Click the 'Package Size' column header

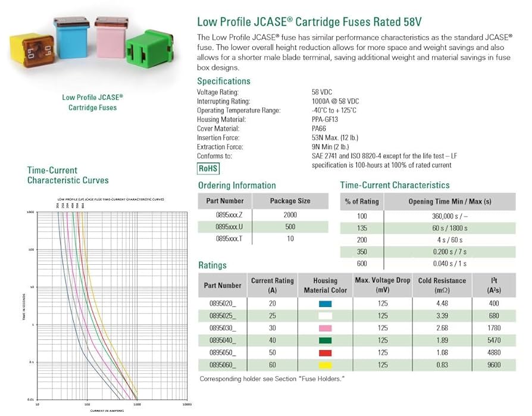[290, 201]
